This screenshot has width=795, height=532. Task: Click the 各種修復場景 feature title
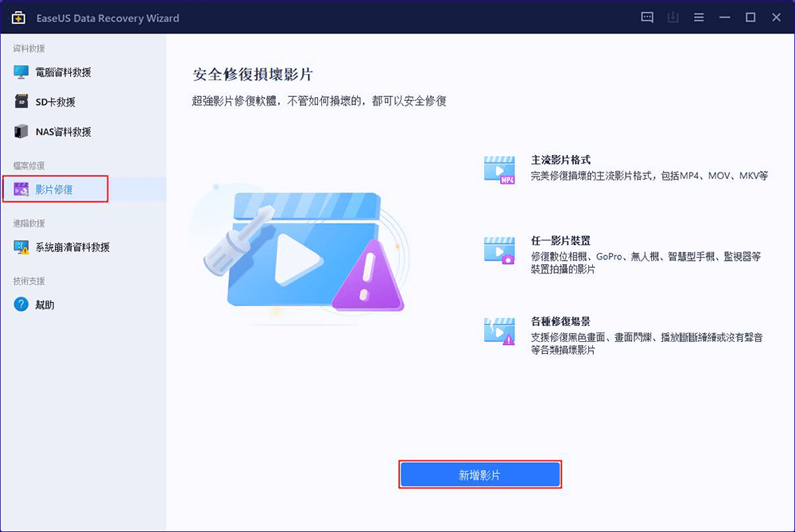coord(560,321)
